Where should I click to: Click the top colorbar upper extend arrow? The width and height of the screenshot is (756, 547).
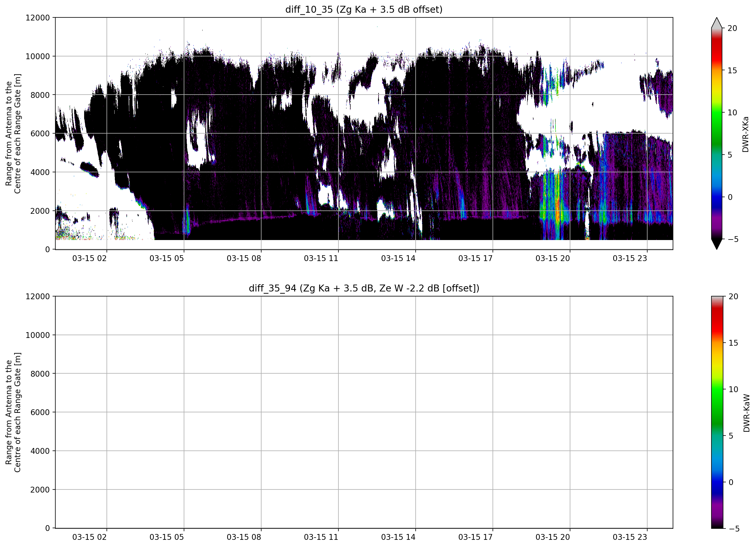click(x=717, y=22)
